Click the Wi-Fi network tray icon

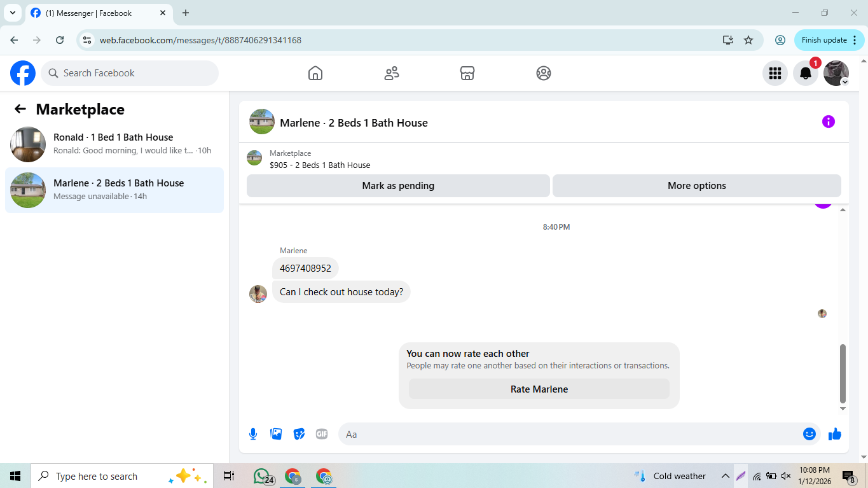point(757,476)
